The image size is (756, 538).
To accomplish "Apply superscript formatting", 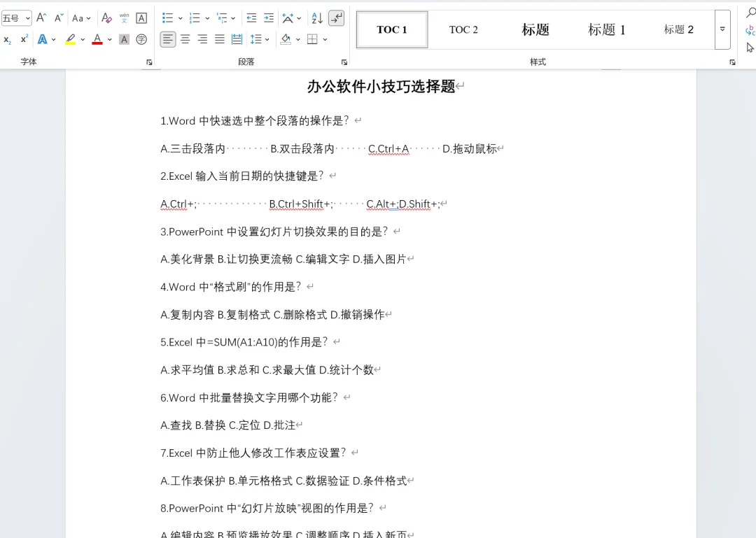I will [x=24, y=40].
